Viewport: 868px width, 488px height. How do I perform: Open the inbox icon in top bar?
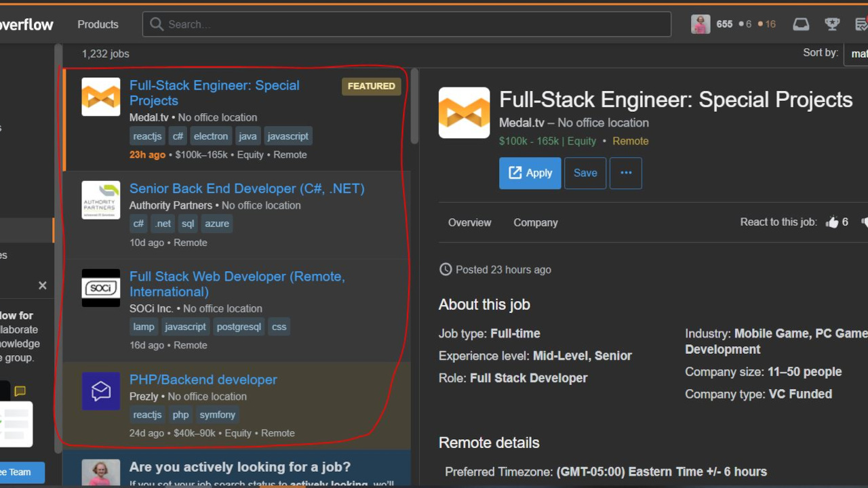tap(801, 24)
